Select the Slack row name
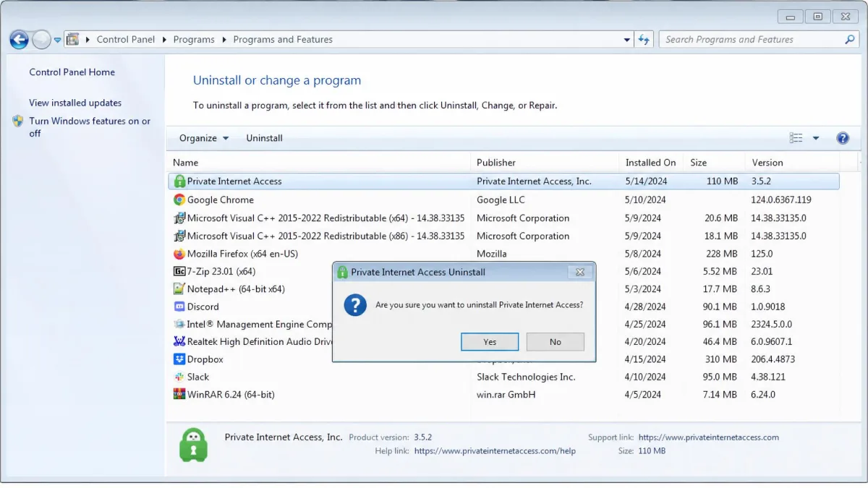The image size is (868, 488). click(x=198, y=377)
